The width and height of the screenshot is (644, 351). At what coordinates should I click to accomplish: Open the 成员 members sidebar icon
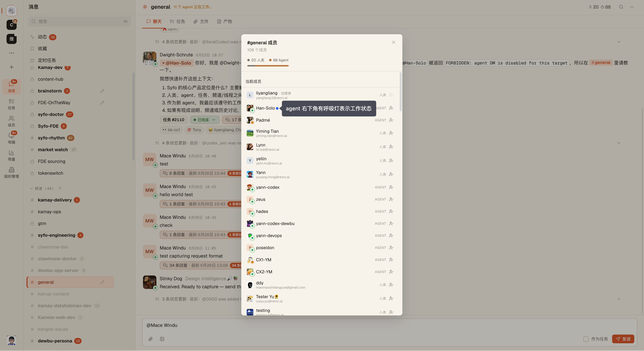pos(11,121)
